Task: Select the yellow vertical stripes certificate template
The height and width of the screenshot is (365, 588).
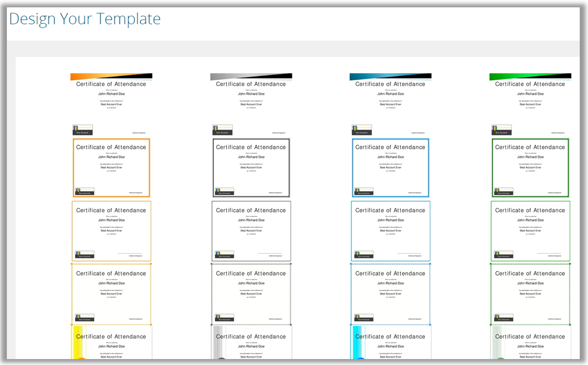Action: coord(111,343)
